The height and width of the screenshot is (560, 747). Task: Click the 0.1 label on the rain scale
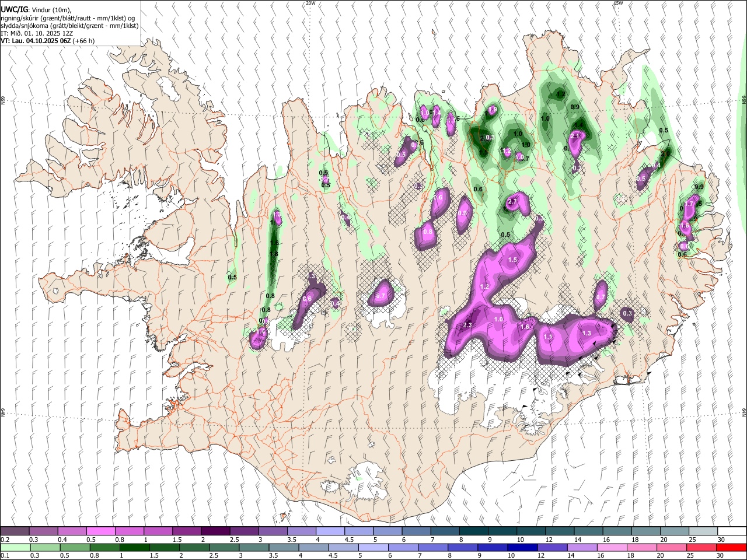[x=4, y=556]
